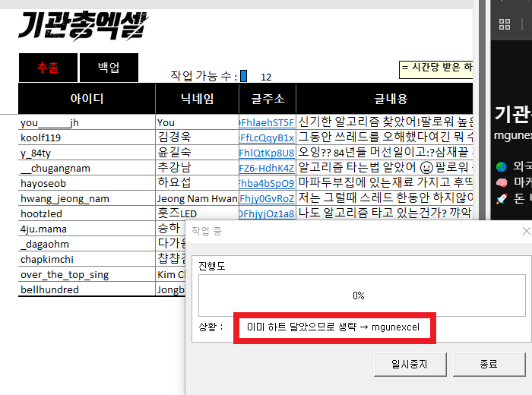Select cell chapkimchi
532x395 pixels.
click(x=87, y=259)
